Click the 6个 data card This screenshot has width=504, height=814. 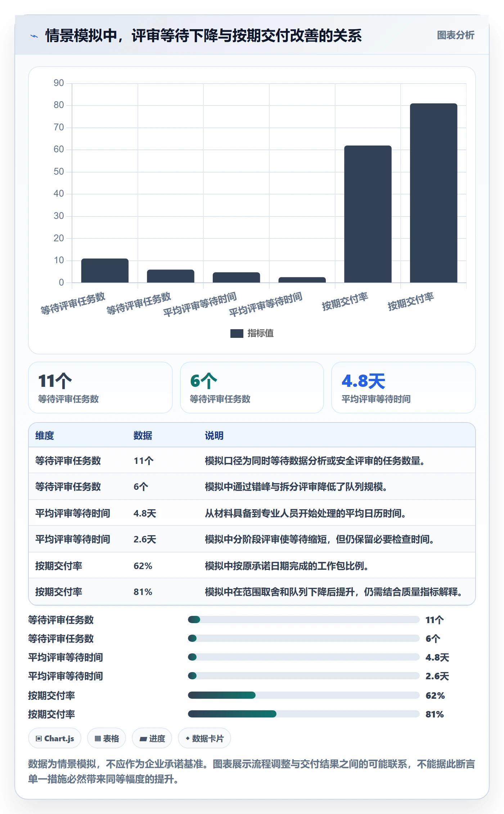252,388
